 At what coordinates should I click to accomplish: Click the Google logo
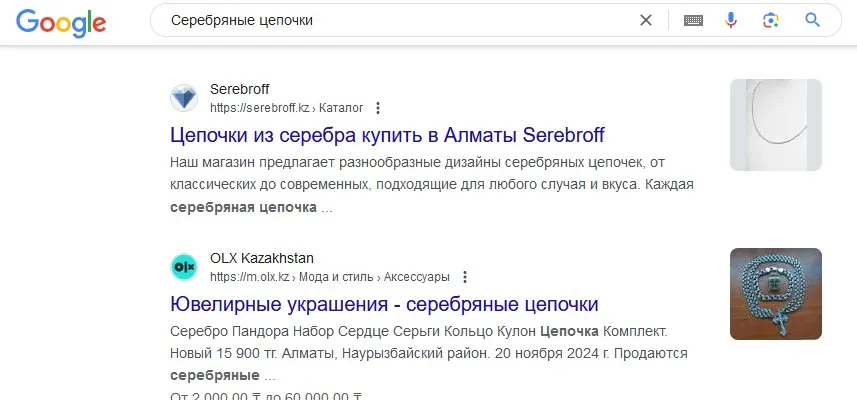click(x=61, y=22)
